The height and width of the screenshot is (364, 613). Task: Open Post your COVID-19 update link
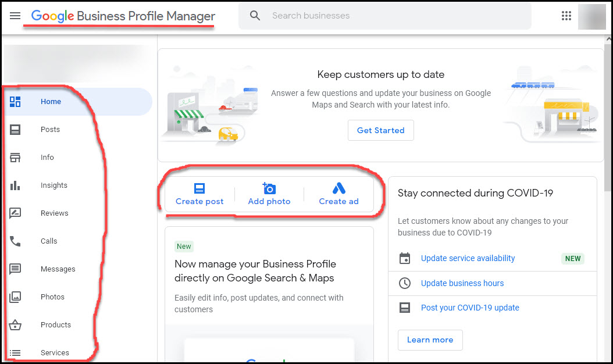click(x=470, y=308)
